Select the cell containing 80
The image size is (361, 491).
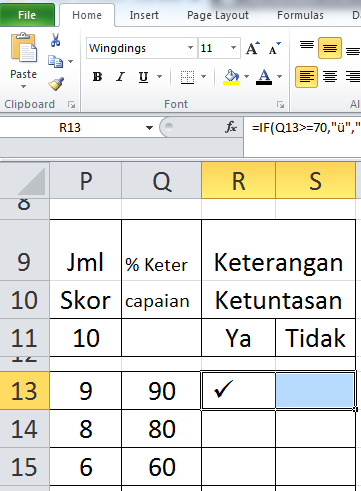pyautogui.click(x=162, y=429)
